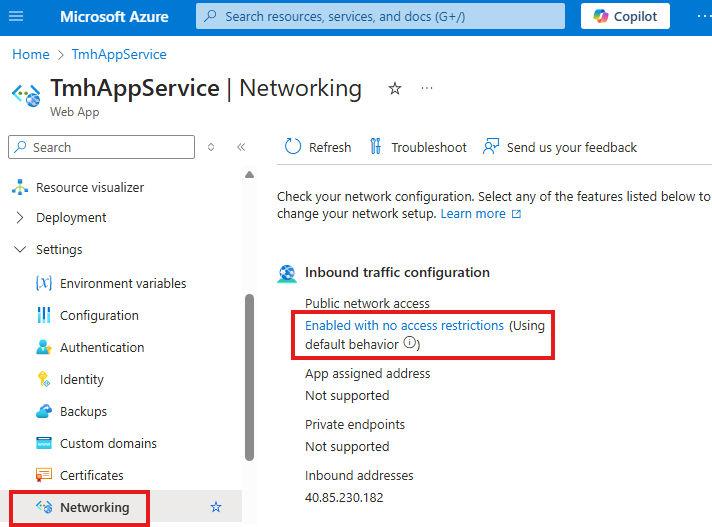Click the Public network access label
The height and width of the screenshot is (527, 712).
tap(367, 303)
